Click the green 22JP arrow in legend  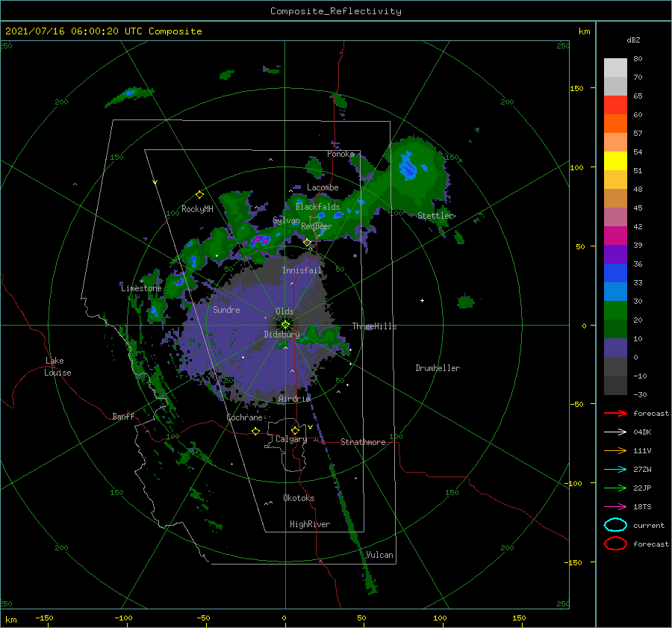pos(615,488)
